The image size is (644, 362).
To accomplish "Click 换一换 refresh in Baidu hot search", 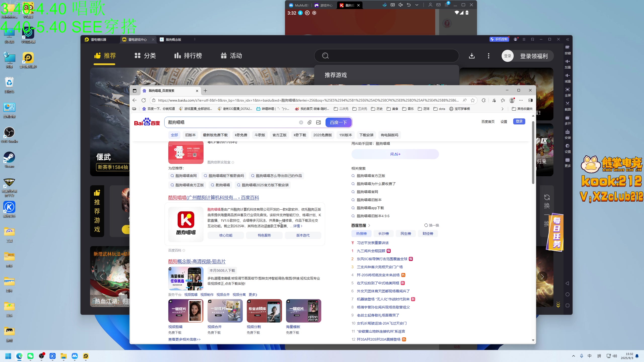I will (x=432, y=225).
